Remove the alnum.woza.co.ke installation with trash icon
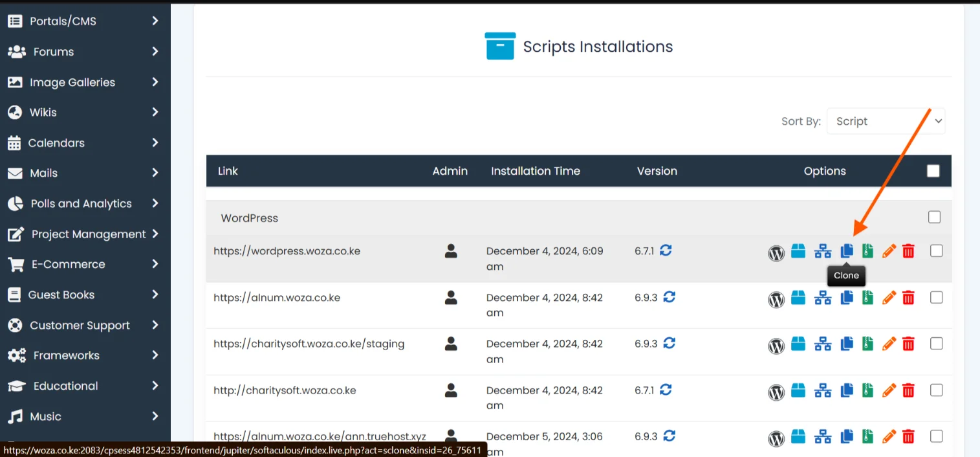The image size is (980, 457). (908, 297)
